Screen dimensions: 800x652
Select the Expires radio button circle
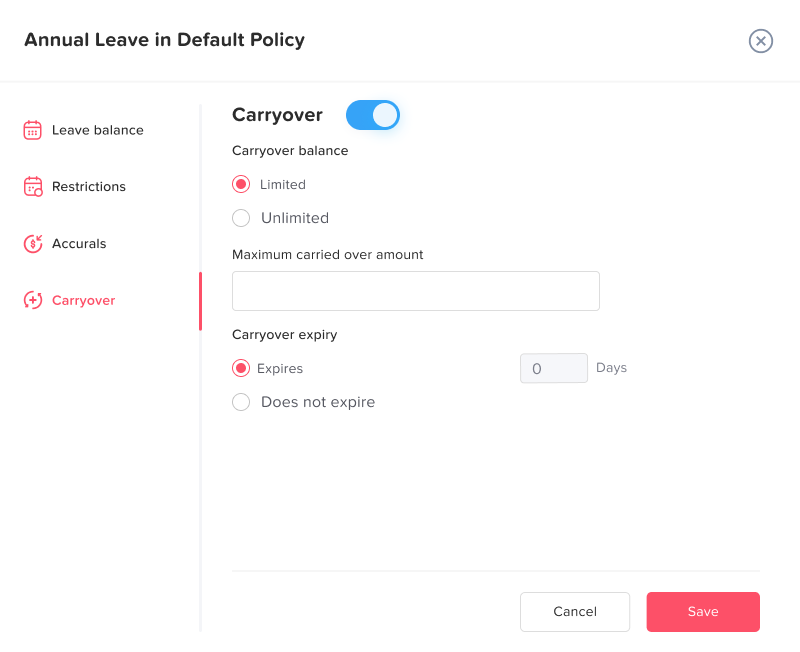pos(241,368)
